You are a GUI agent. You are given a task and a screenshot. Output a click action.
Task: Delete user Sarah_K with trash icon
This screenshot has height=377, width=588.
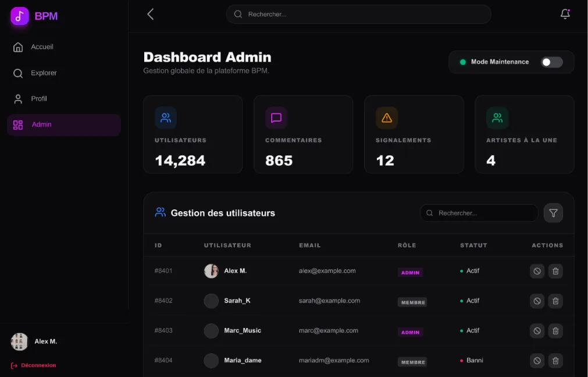coord(555,301)
